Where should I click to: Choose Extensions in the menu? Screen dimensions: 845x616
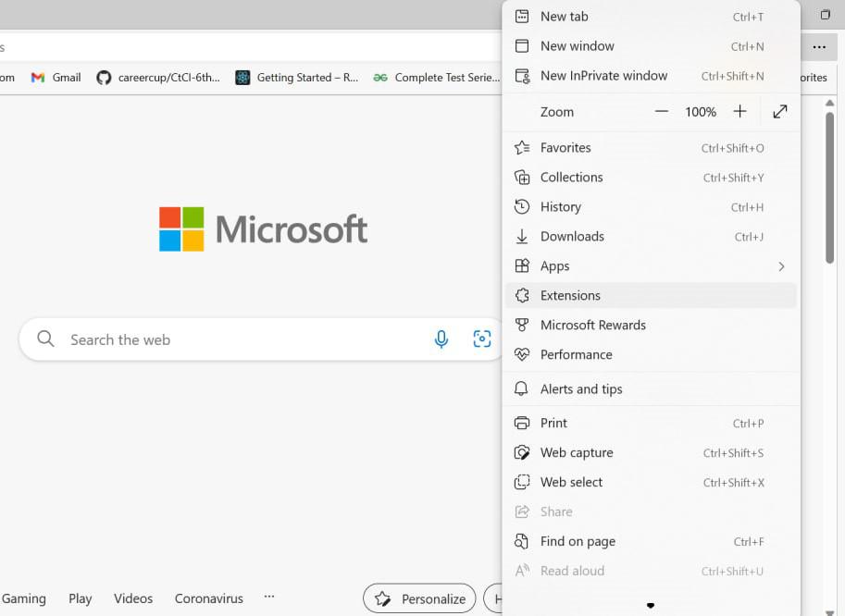pos(651,295)
